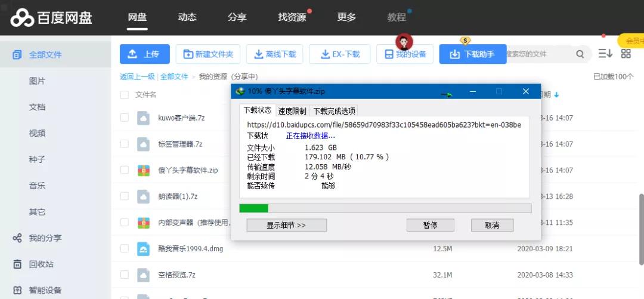Click the 全部文件 sidebar document icon
Screen dimensions: 644x299
[x=17, y=54]
